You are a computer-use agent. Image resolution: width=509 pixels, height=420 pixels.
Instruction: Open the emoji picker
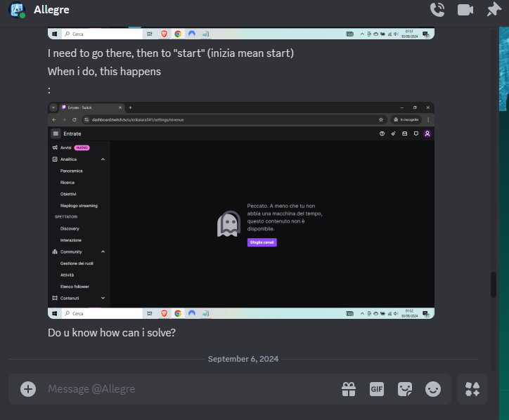433,389
